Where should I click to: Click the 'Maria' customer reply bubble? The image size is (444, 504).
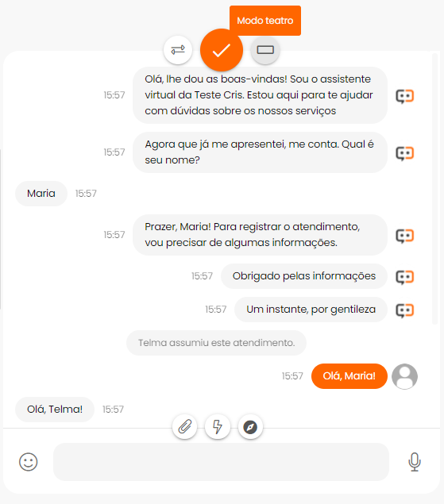41,194
